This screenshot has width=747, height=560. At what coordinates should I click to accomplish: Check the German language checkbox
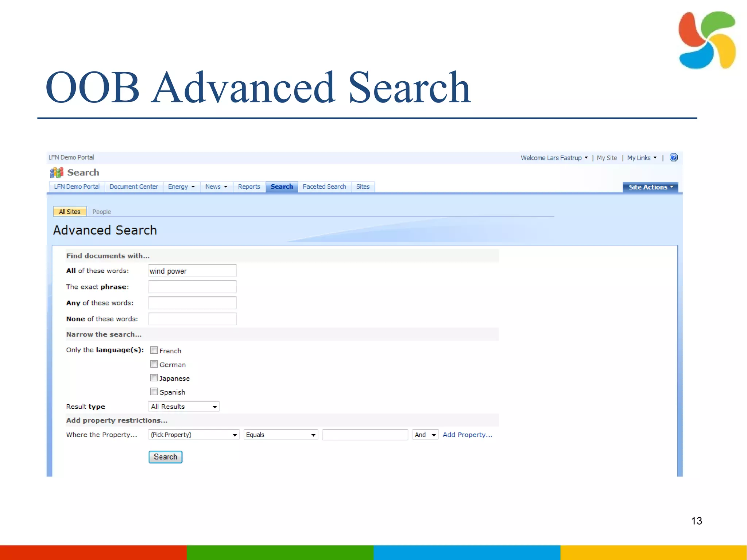tap(154, 364)
